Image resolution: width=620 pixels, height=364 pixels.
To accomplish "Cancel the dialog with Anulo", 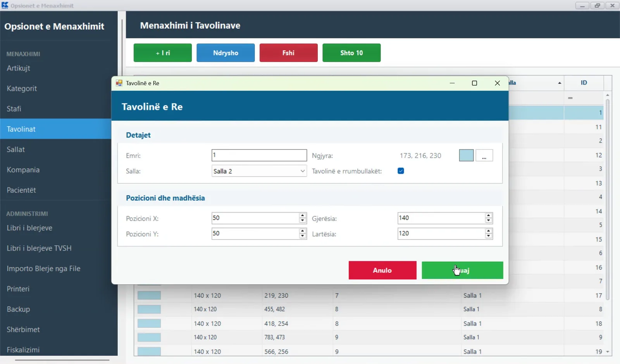I will tap(382, 270).
